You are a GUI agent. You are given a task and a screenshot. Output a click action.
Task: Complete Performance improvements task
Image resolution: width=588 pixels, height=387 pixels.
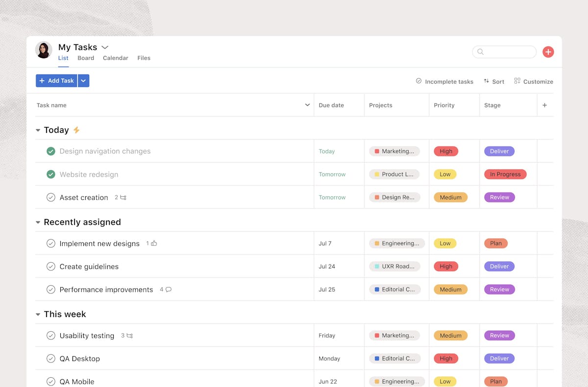pos(50,290)
